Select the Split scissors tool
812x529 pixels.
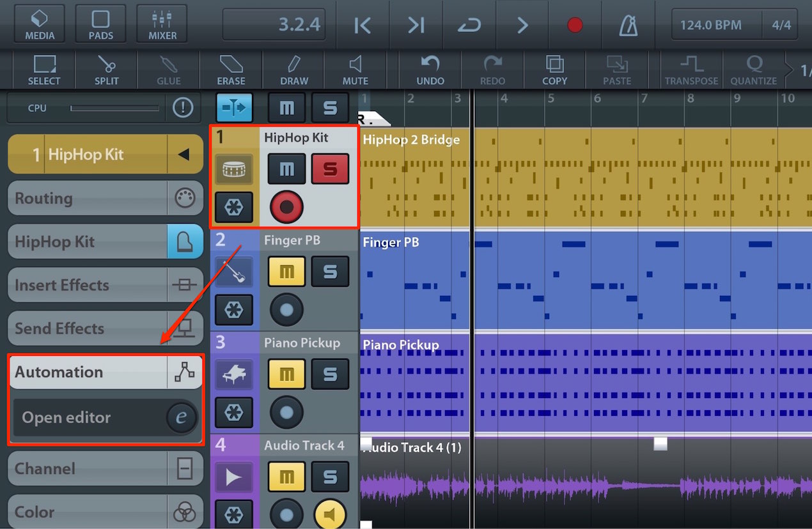coord(107,70)
